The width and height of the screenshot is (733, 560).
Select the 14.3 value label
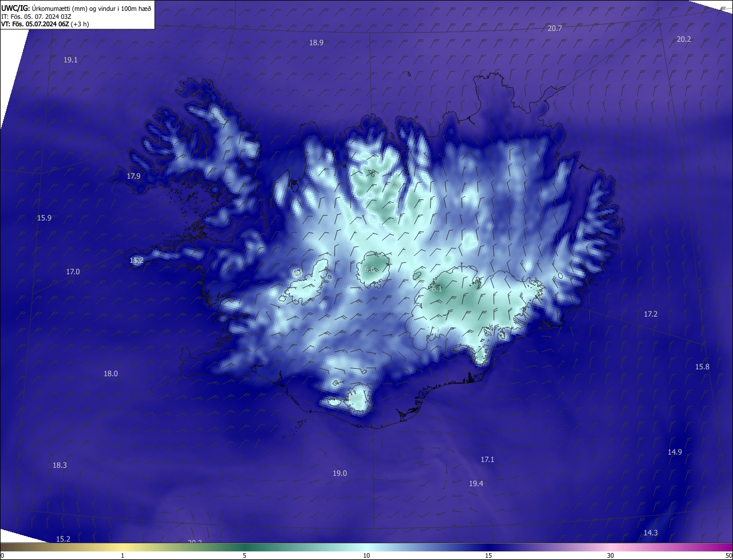tap(651, 533)
